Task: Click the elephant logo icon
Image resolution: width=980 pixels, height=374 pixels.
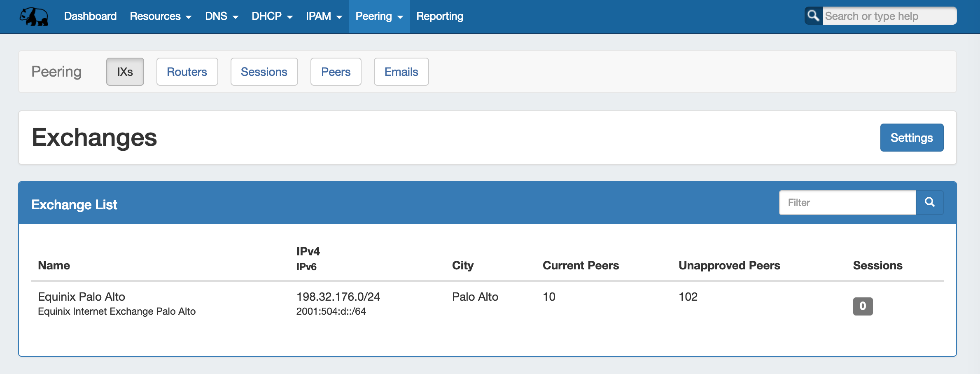Action: tap(34, 16)
